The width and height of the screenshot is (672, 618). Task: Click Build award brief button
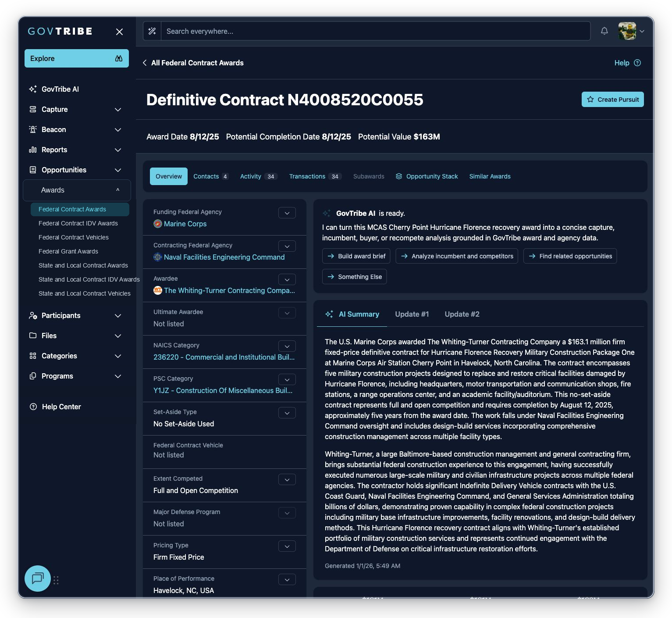coord(356,256)
